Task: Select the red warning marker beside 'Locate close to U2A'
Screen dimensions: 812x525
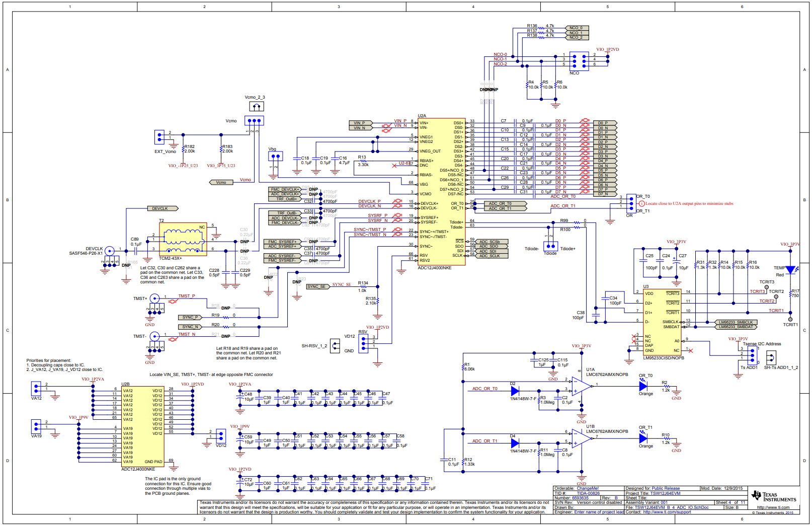Action: point(641,204)
